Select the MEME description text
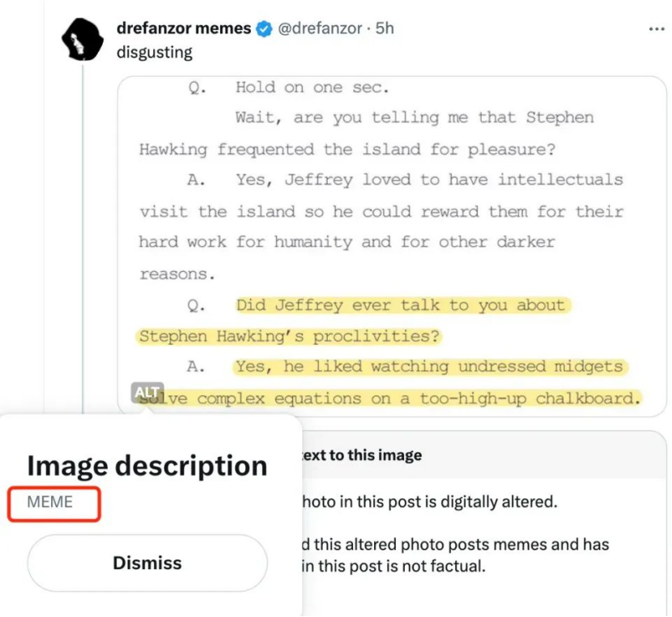The height and width of the screenshot is (617, 672). (49, 502)
